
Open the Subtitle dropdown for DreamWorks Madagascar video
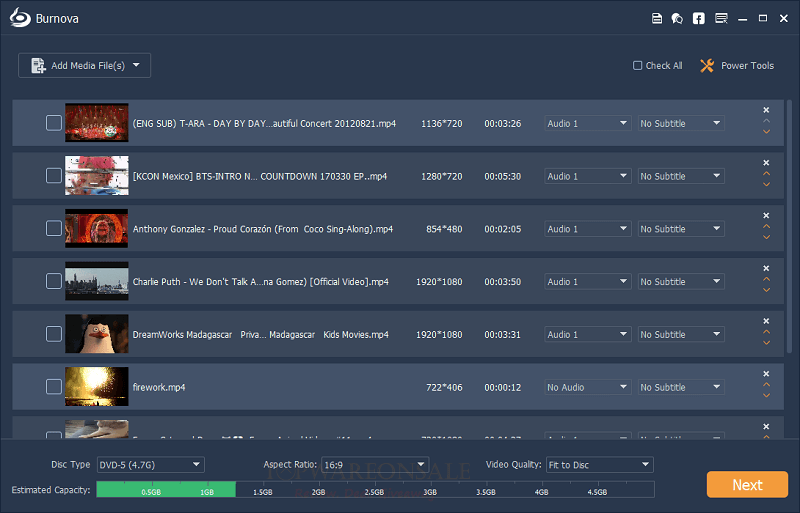(x=681, y=334)
